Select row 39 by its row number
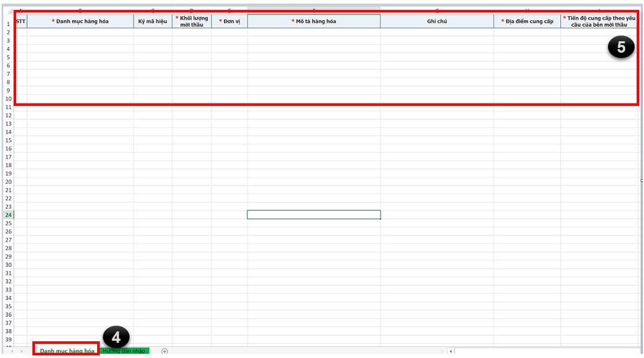Image resolution: width=644 pixels, height=358 pixels. pos(8,339)
